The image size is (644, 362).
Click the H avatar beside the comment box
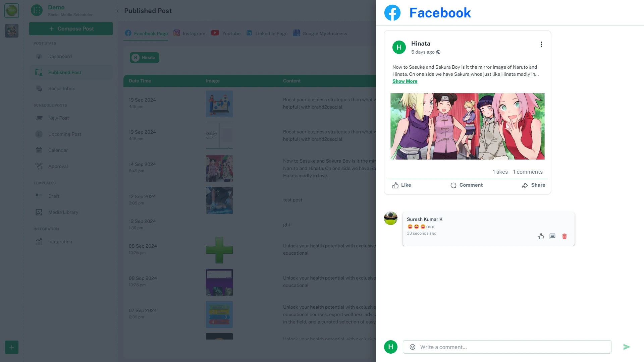point(391,347)
